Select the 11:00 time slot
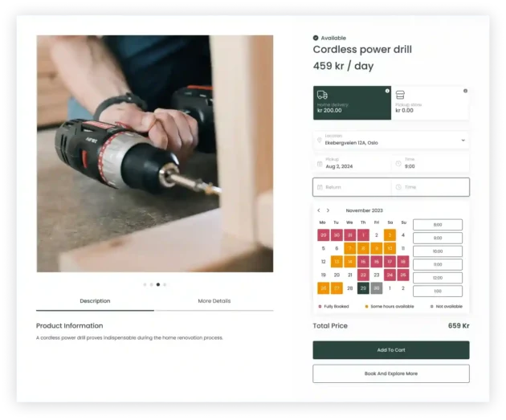This screenshot has width=506, height=420. pos(438,264)
